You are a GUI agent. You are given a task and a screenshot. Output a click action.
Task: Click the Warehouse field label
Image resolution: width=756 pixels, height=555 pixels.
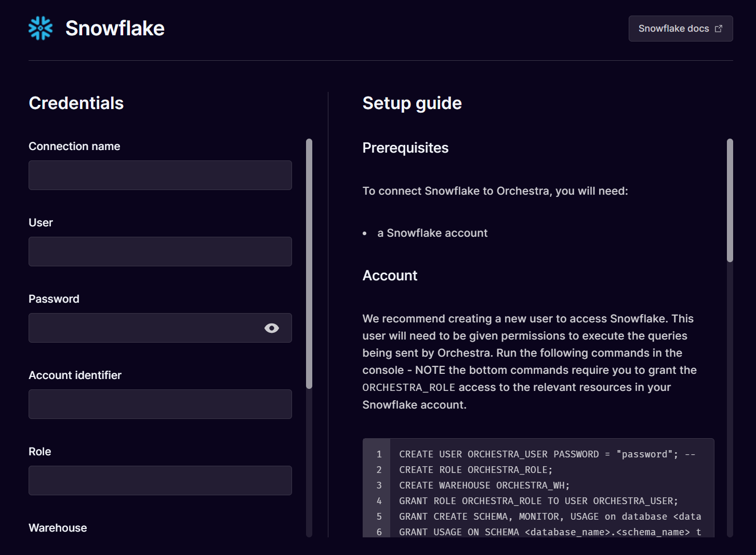pos(58,528)
